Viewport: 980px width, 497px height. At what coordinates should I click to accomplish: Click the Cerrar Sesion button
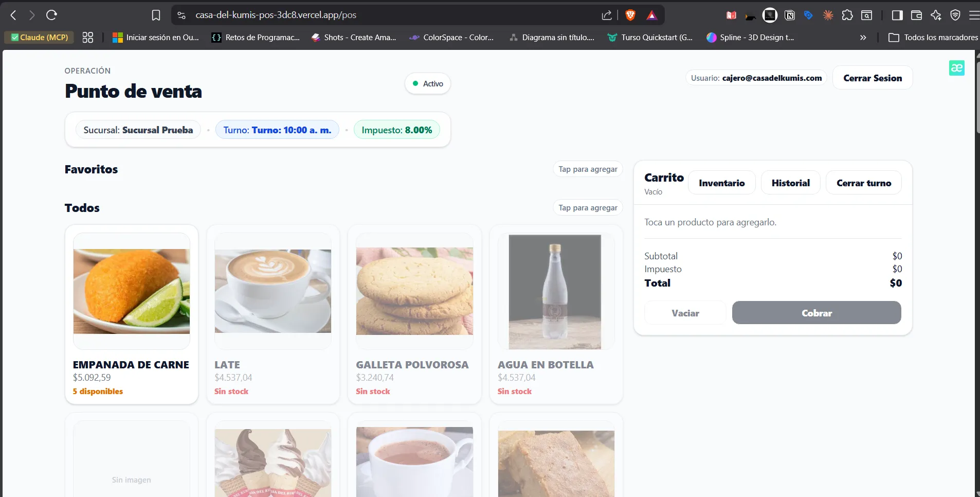pos(873,78)
